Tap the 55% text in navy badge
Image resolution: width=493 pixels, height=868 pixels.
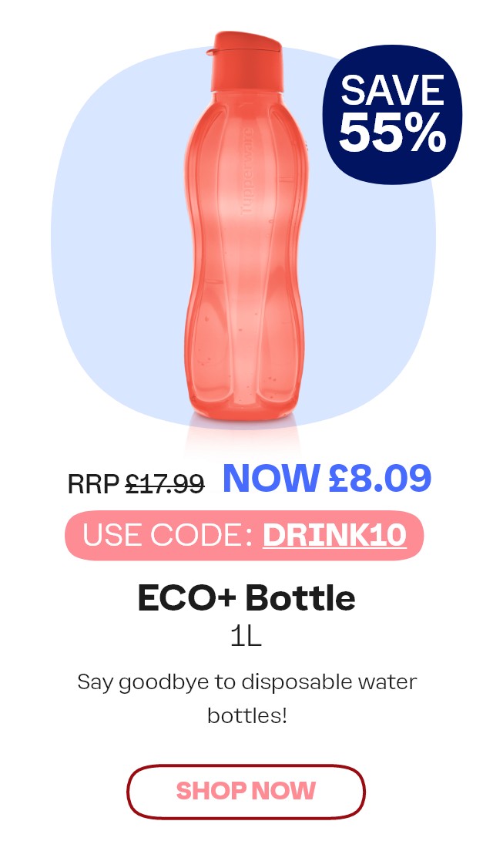(x=392, y=133)
